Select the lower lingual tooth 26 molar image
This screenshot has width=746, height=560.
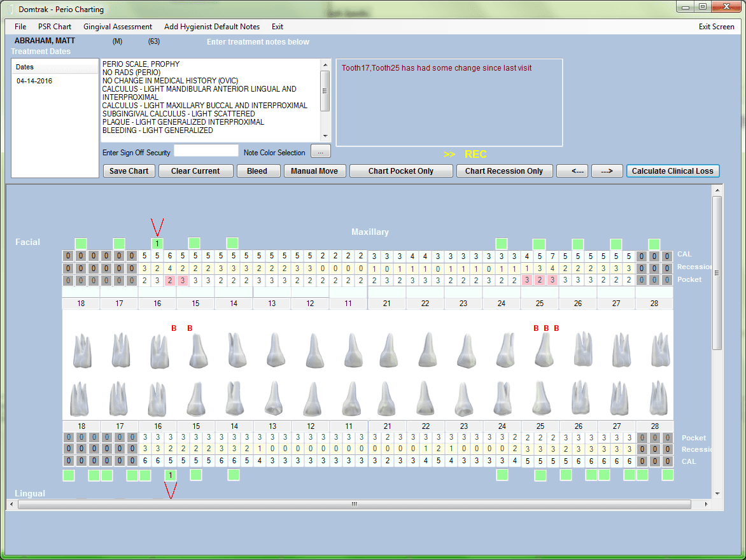581,398
